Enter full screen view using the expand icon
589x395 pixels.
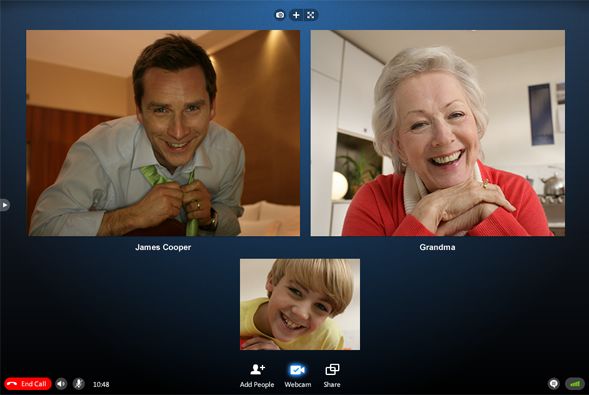click(311, 15)
